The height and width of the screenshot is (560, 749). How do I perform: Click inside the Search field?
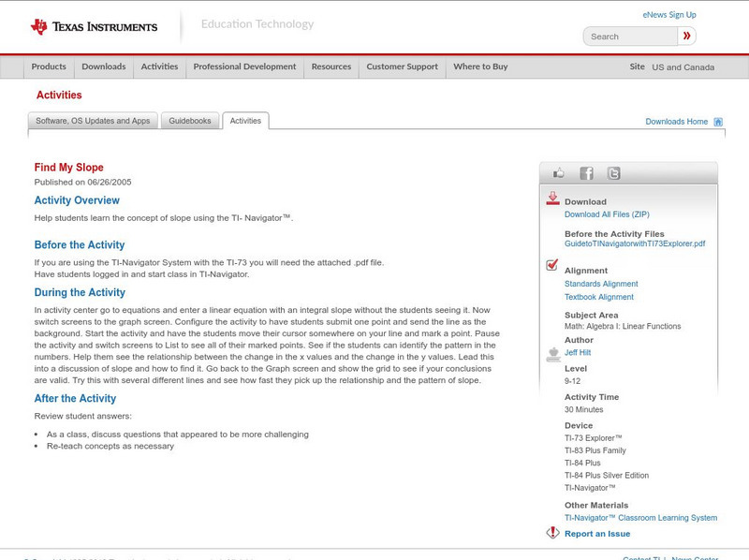(x=627, y=36)
